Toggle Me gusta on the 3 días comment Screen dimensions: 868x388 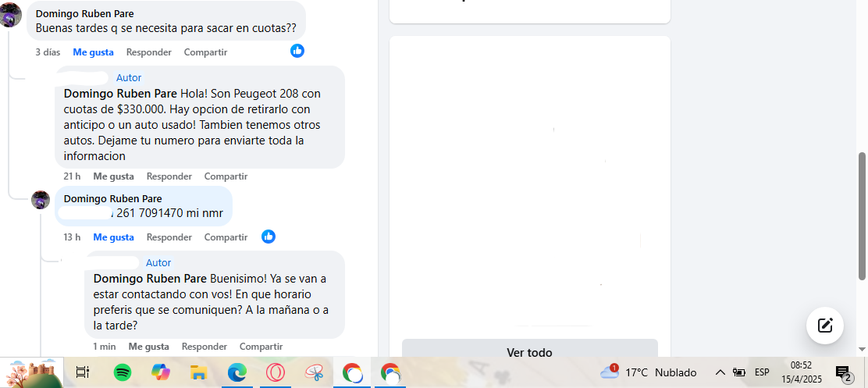pos(93,52)
